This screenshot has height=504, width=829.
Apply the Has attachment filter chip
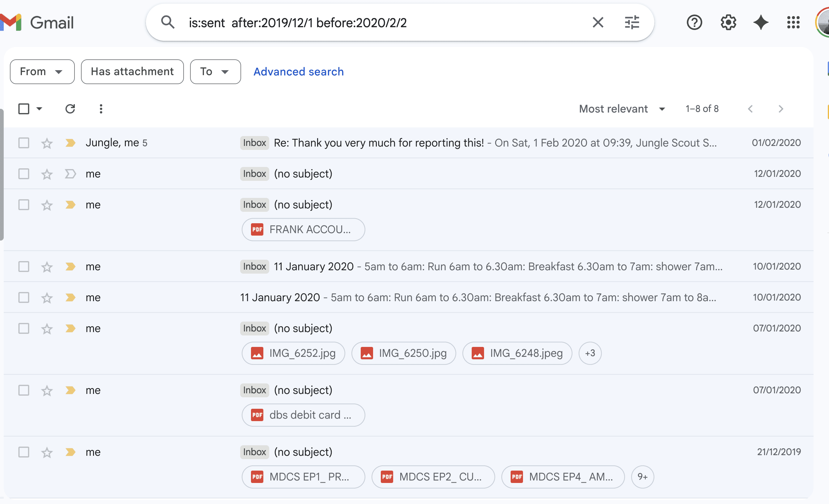(x=132, y=72)
